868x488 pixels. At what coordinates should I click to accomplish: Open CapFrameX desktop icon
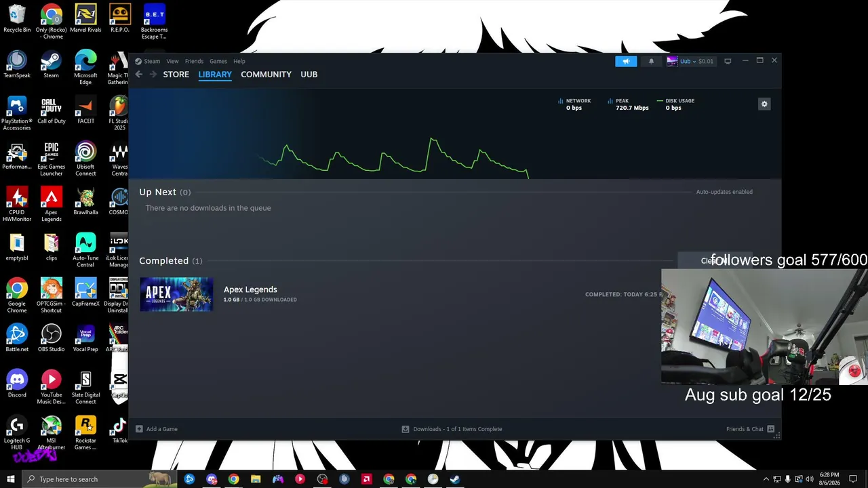(85, 293)
